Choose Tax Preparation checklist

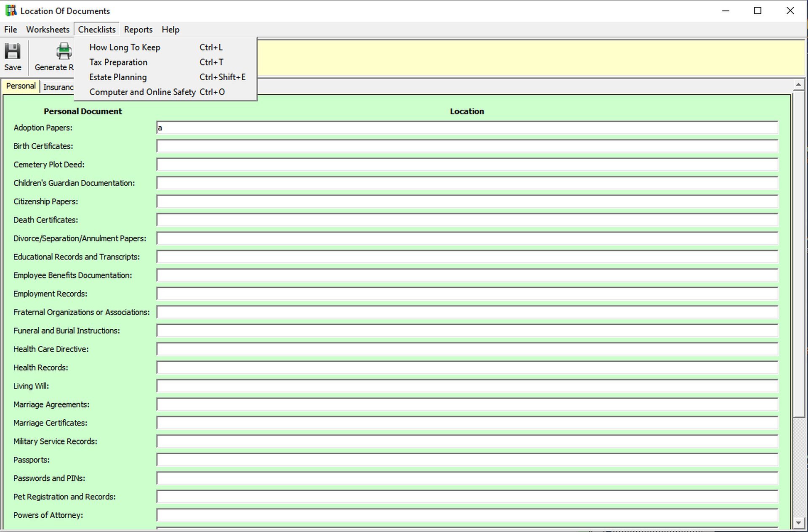click(165, 62)
